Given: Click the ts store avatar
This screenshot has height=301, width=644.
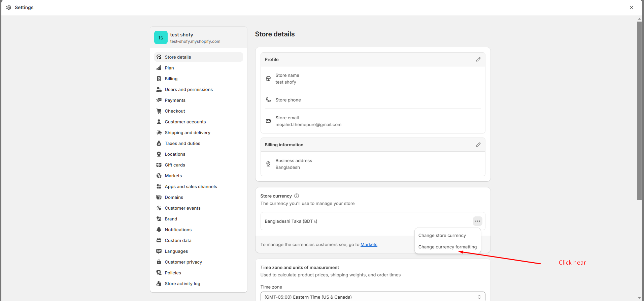Looking at the screenshot, I should [161, 37].
